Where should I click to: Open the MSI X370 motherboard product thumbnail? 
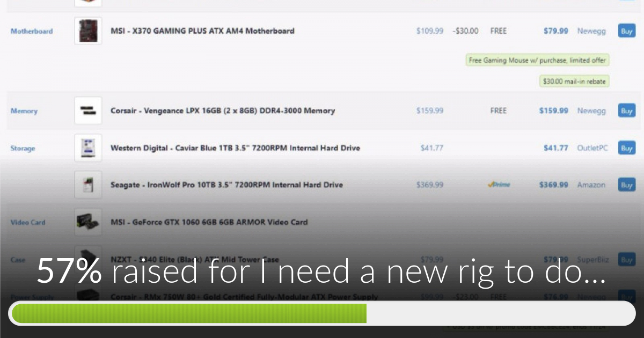(x=88, y=31)
